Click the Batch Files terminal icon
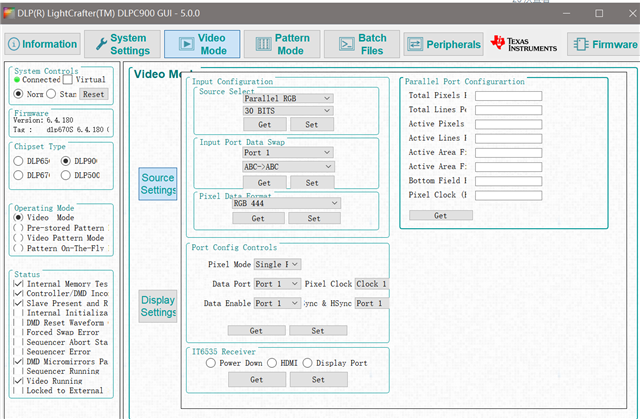This screenshot has width=640, height=419. [347, 44]
